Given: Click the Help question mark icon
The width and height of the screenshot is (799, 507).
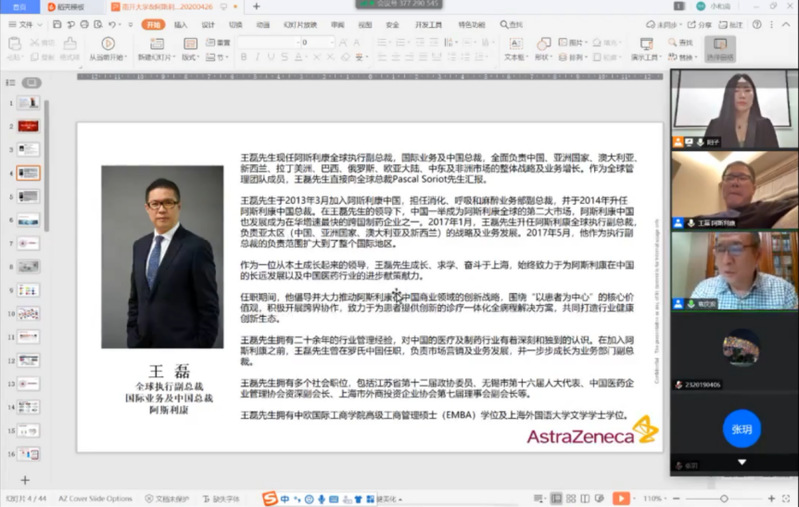Looking at the screenshot, I should coord(757,24).
